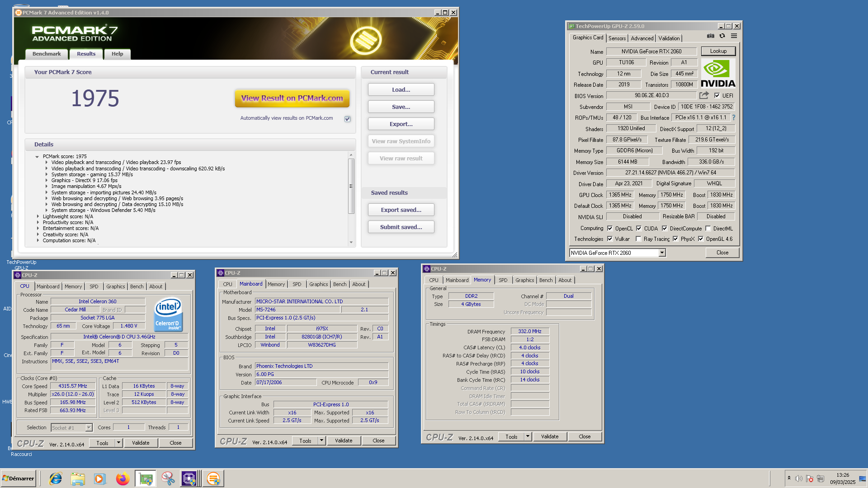Toggle the OpenCL checkbox
Viewport: 868px width, 488px height.
click(x=610, y=228)
